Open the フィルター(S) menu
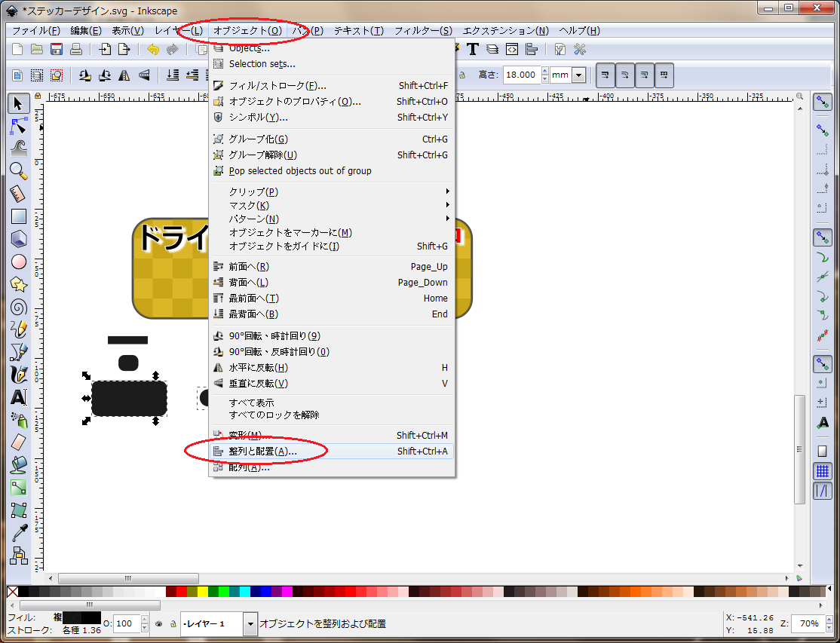Viewport: 840px width, 643px height. pyautogui.click(x=423, y=31)
